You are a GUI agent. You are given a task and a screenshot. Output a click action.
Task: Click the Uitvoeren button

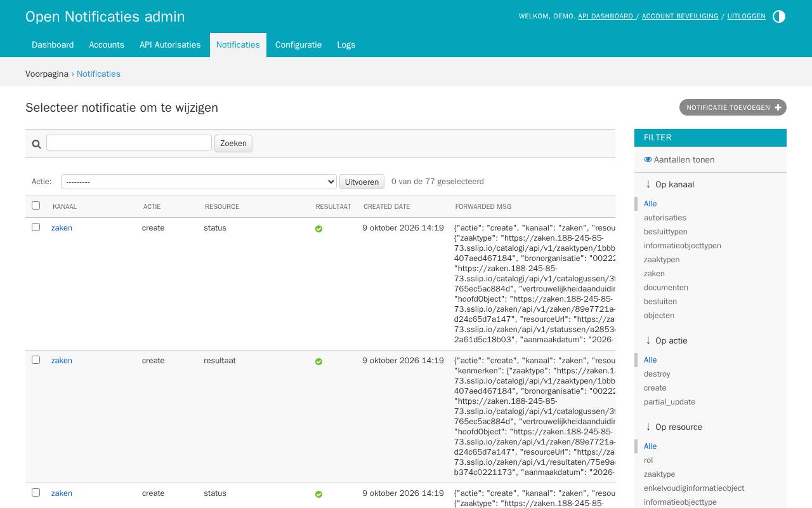pos(362,182)
